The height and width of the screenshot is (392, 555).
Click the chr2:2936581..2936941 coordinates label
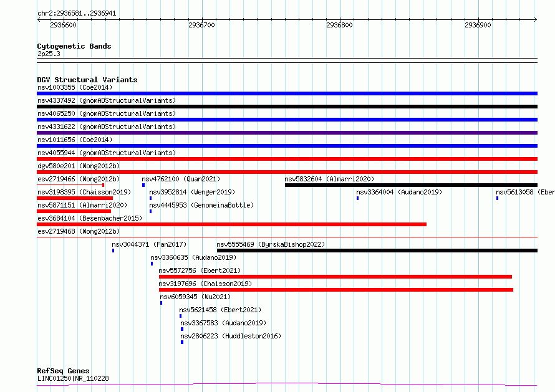(77, 14)
